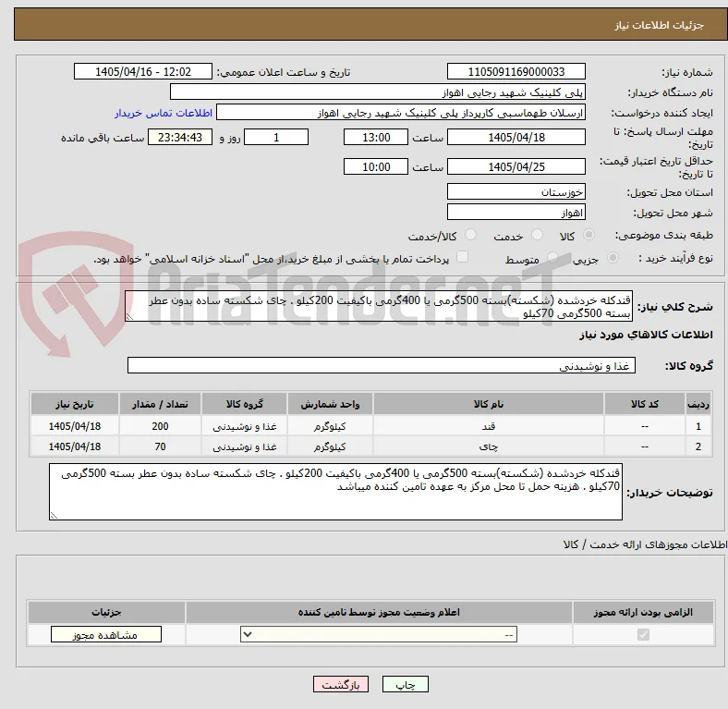
Task: Click the buyer name field پلی کلینیک شهید رجایی
Action: pos(378,92)
